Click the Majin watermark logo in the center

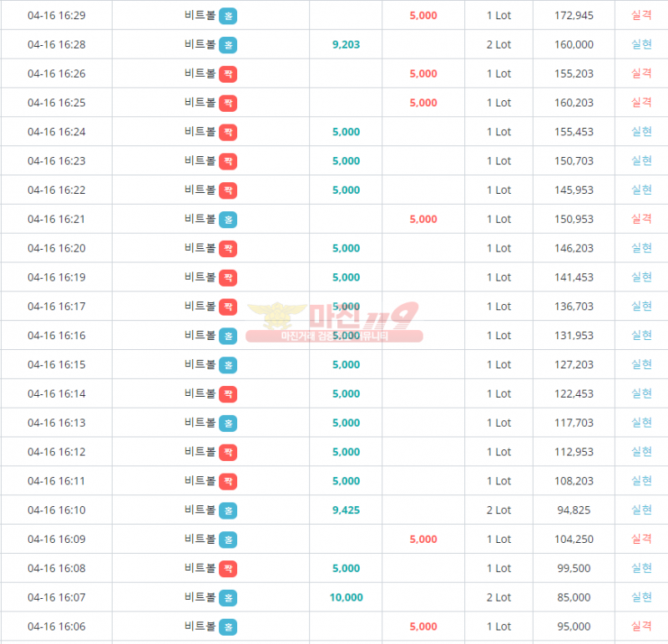(x=334, y=322)
